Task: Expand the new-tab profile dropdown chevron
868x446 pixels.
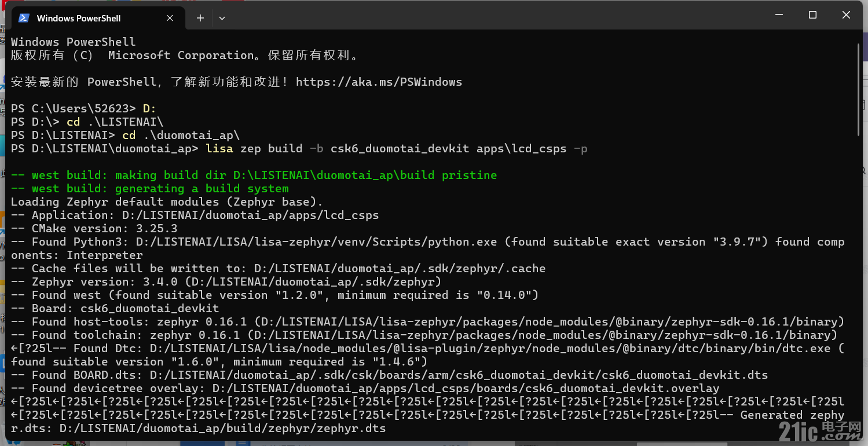Action: [x=222, y=18]
